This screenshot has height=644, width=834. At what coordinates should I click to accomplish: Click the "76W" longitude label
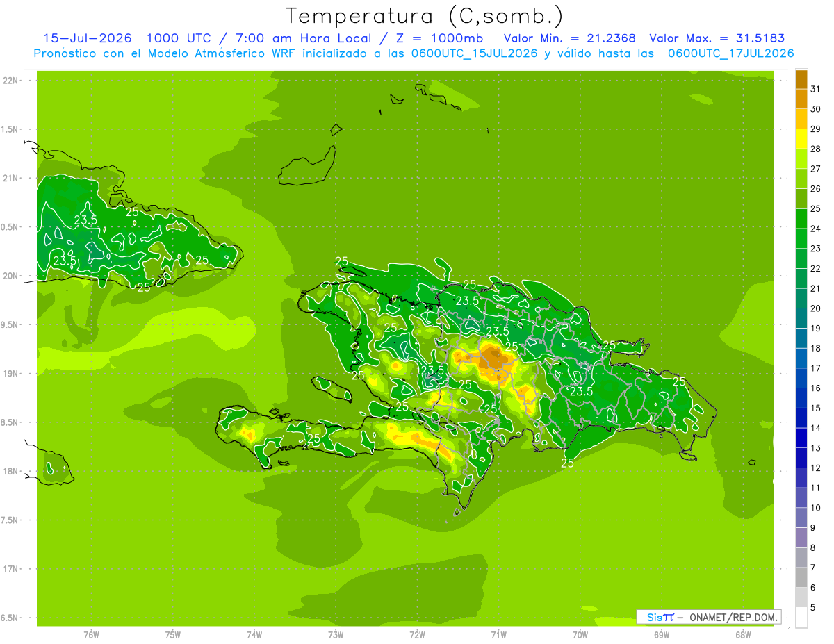click(x=91, y=635)
